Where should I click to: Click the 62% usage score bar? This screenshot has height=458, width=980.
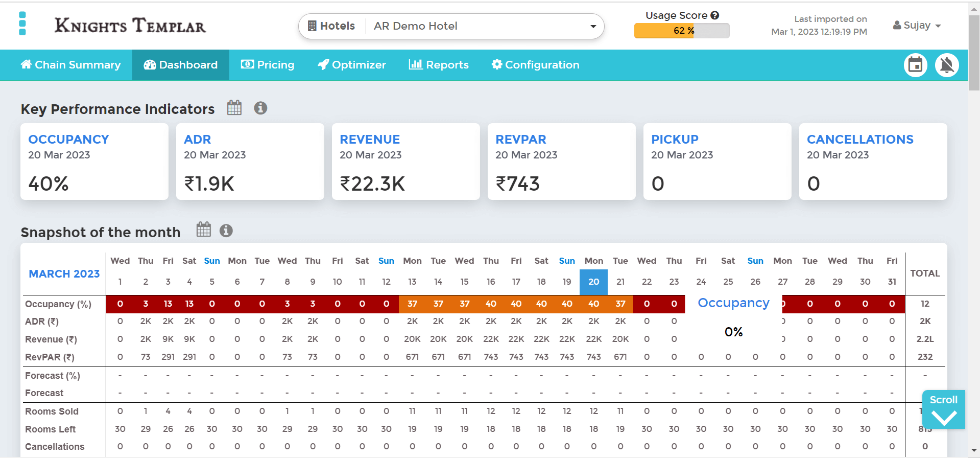coord(682,31)
